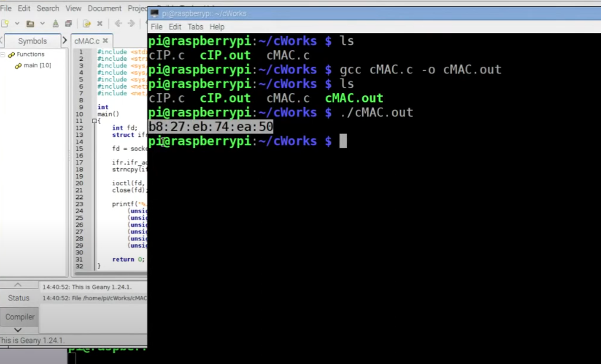601x364 pixels.
Task: Close the document via the X toolbar icon
Action: coord(100,24)
